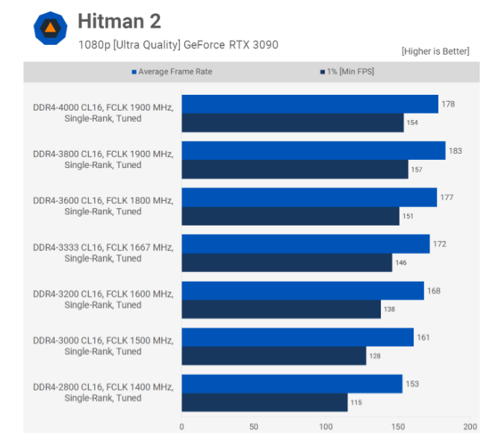Click the DDR4-3000 average bar valued 161

[x=298, y=338]
